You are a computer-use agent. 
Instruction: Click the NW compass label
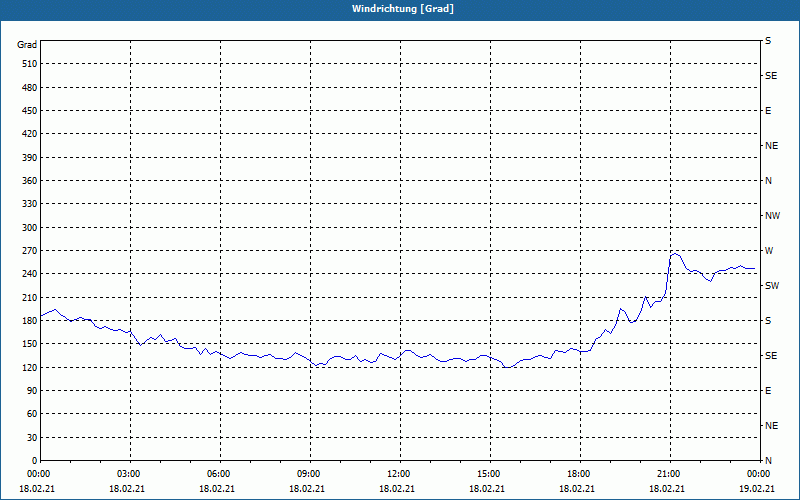[772, 216]
